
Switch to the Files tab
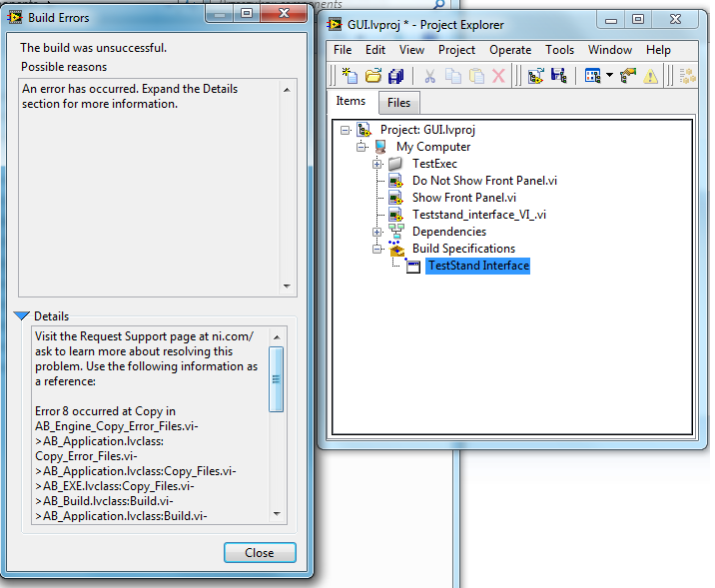[398, 102]
